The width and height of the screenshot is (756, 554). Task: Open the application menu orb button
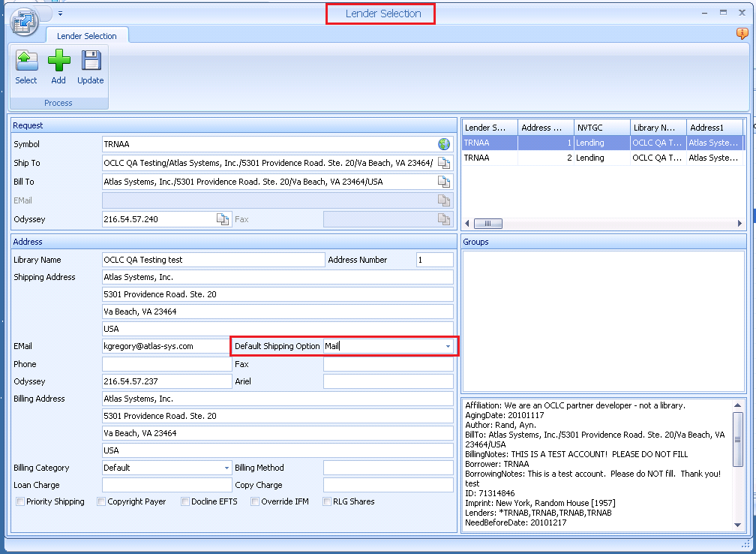[24, 21]
